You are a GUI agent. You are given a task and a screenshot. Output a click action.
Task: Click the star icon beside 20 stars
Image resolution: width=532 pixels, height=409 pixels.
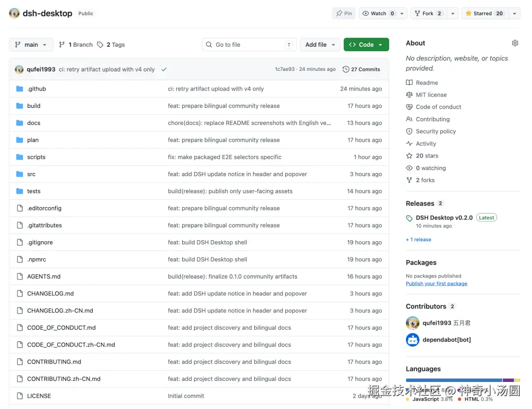pyautogui.click(x=409, y=156)
